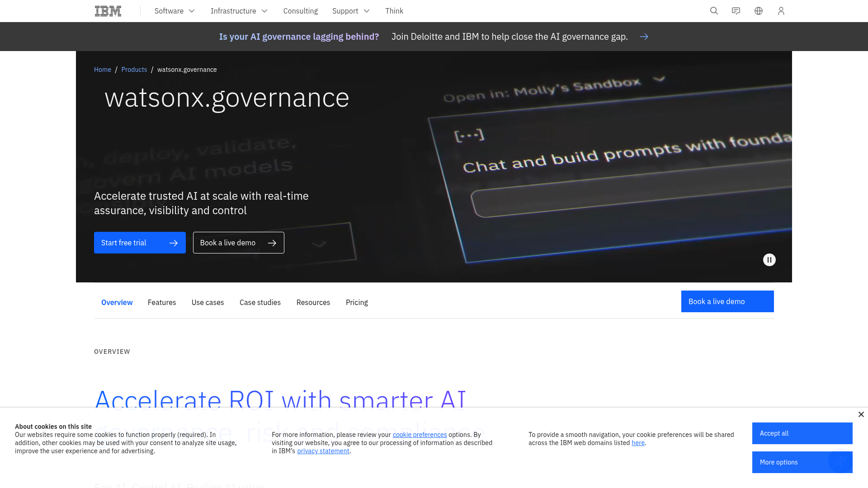Go to Home breadcrumb

[x=103, y=70]
